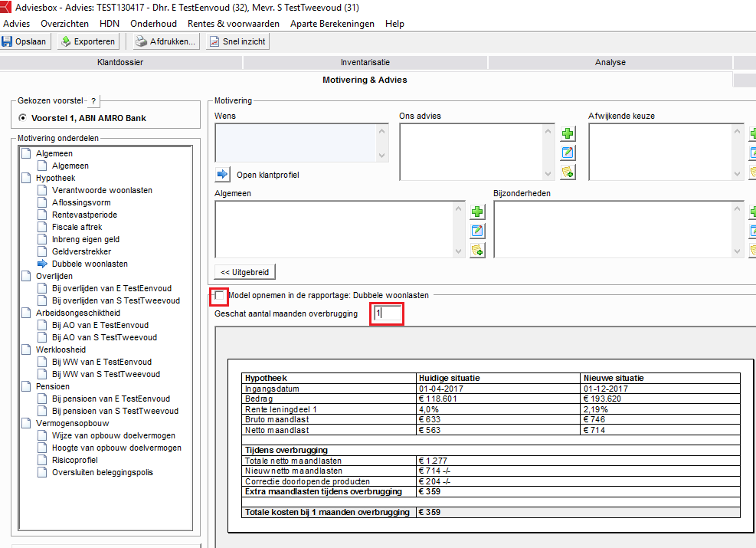756x548 pixels.
Task: Add entry with green plus beside Ons advies
Action: click(x=568, y=133)
